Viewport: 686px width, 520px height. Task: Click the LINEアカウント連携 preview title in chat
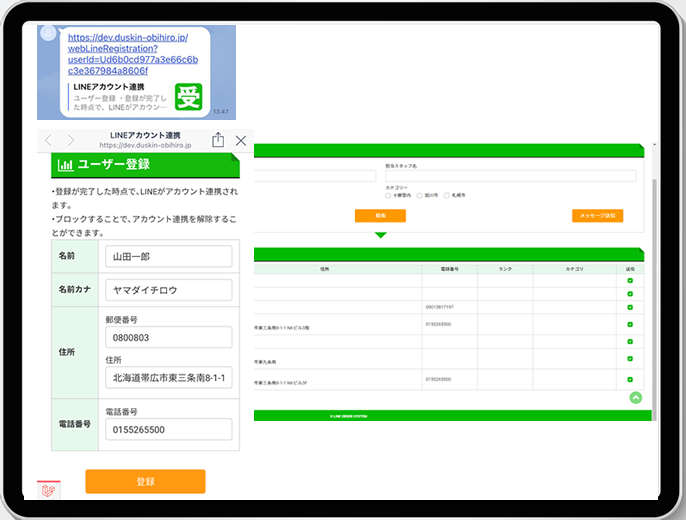109,87
